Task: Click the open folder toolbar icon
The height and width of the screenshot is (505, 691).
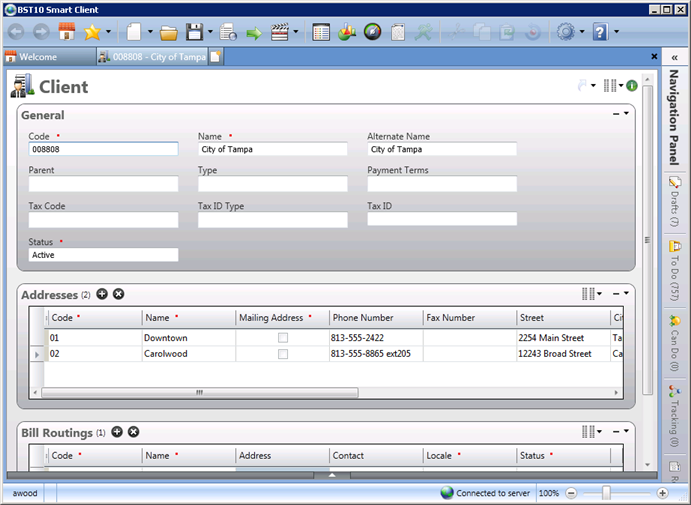Action: [x=169, y=32]
